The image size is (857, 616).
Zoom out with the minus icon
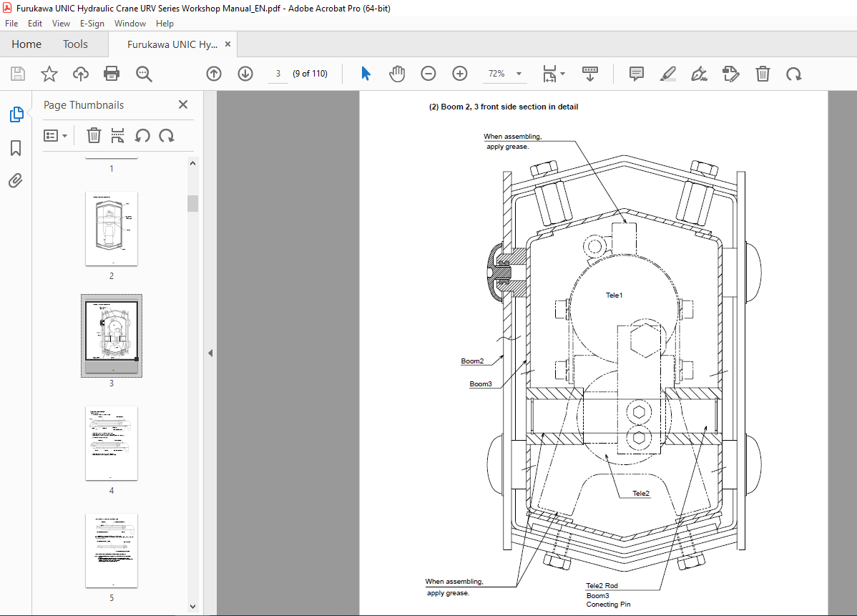pyautogui.click(x=428, y=74)
